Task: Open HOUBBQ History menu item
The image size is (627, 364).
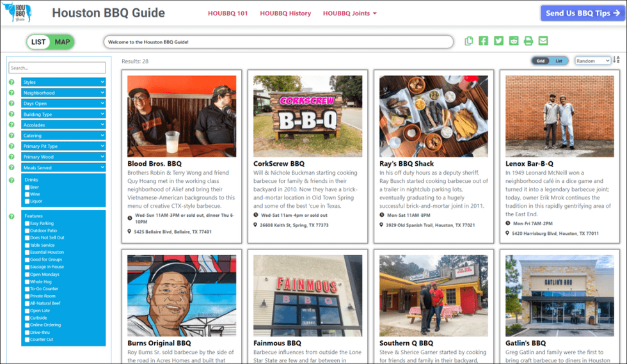Action: click(x=285, y=13)
